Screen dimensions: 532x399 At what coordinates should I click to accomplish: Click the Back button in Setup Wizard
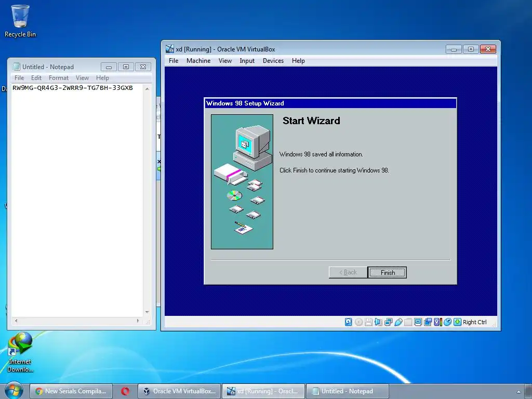(348, 272)
